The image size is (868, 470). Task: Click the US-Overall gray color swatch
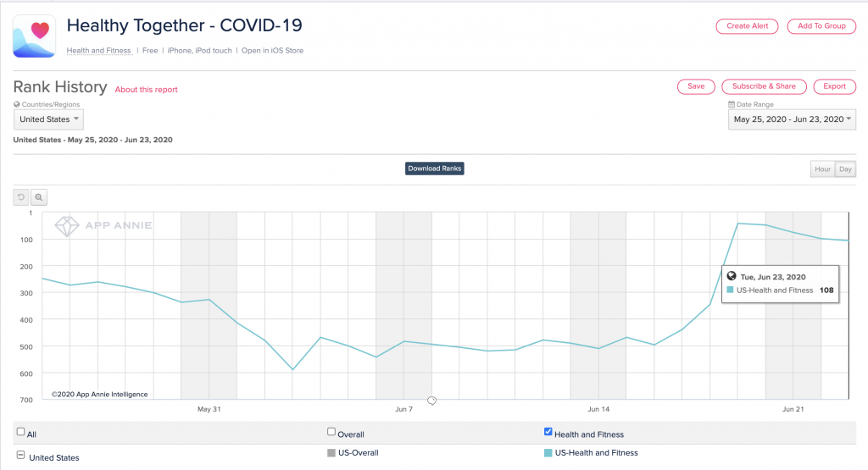point(331,453)
